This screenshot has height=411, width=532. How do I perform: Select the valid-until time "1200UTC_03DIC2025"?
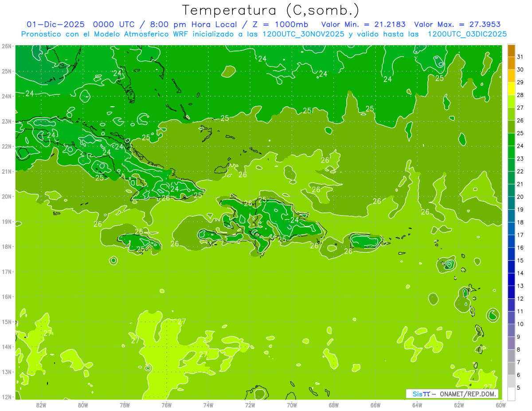click(x=467, y=34)
